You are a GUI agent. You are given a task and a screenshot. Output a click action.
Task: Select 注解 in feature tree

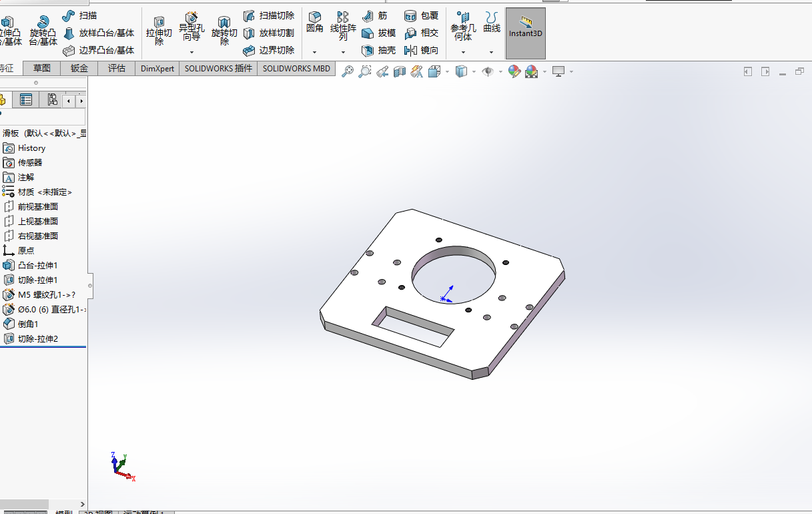tap(19, 178)
